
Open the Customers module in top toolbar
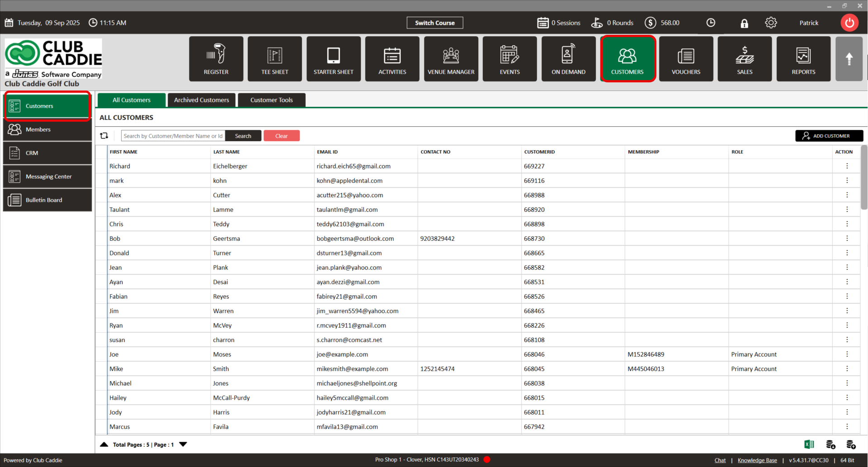click(627, 59)
